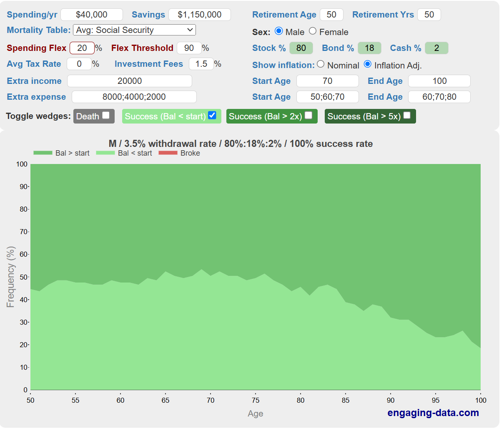The image size is (504, 429).
Task: Click the Stock % value box
Action: 301,48
